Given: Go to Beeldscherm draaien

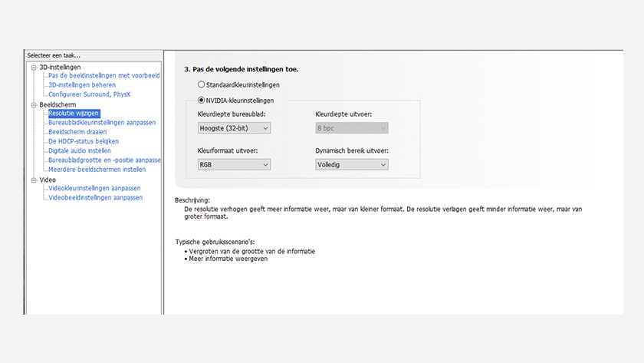Looking at the screenshot, I should (x=77, y=132).
